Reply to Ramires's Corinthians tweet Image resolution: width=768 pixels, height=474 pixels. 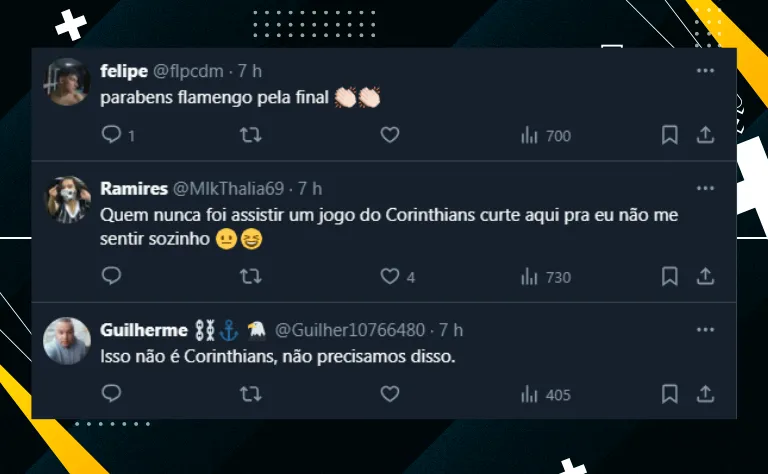click(111, 276)
